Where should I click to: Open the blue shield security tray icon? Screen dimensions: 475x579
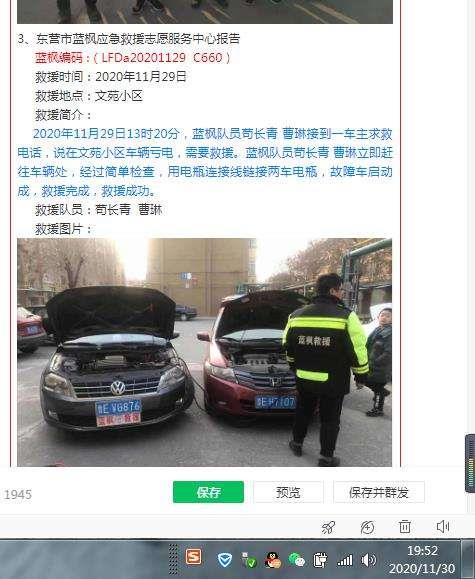[225, 560]
